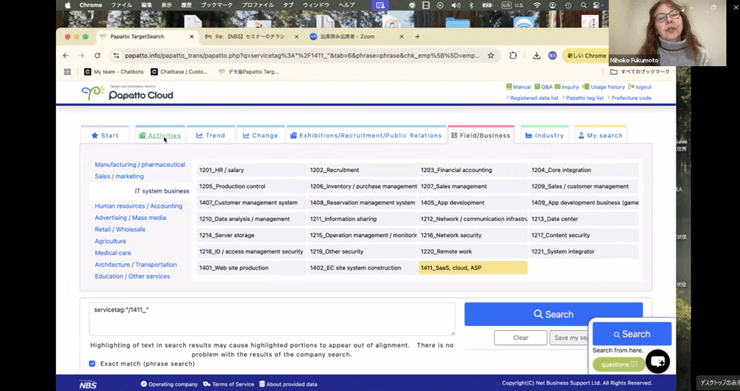Screen dimensions: 740x391
Task: Switch to the Activities tab
Action: point(160,136)
